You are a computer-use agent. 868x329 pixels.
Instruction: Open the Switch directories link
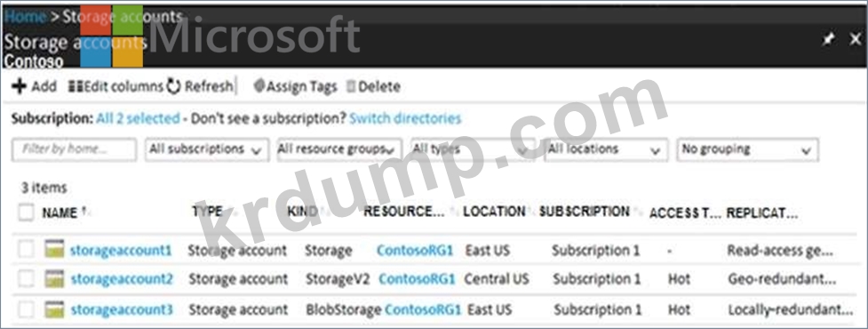coord(405,118)
